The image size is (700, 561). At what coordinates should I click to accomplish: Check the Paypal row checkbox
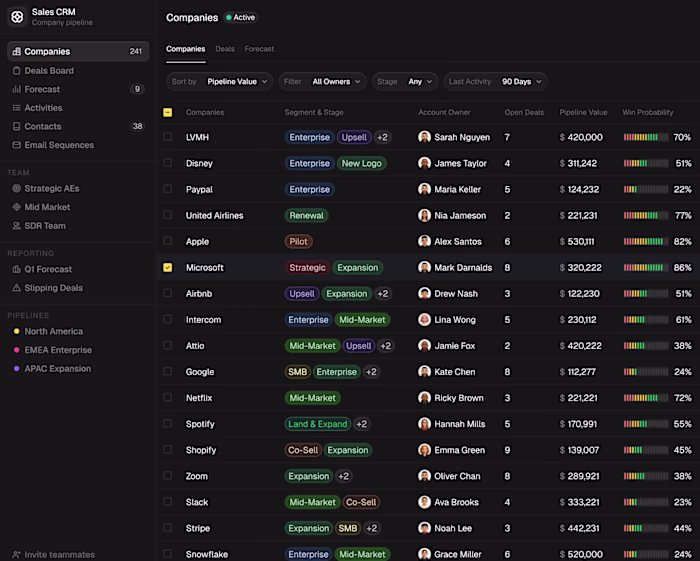pyautogui.click(x=167, y=189)
